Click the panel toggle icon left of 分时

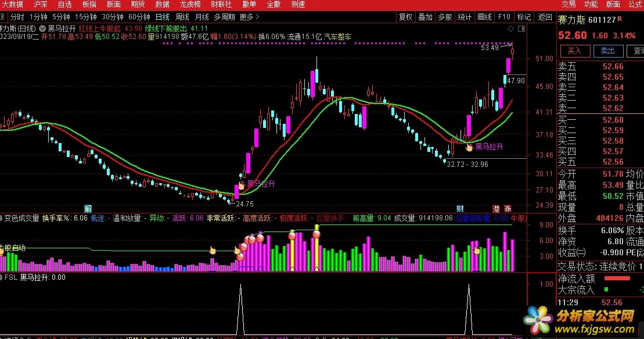coord(2,17)
